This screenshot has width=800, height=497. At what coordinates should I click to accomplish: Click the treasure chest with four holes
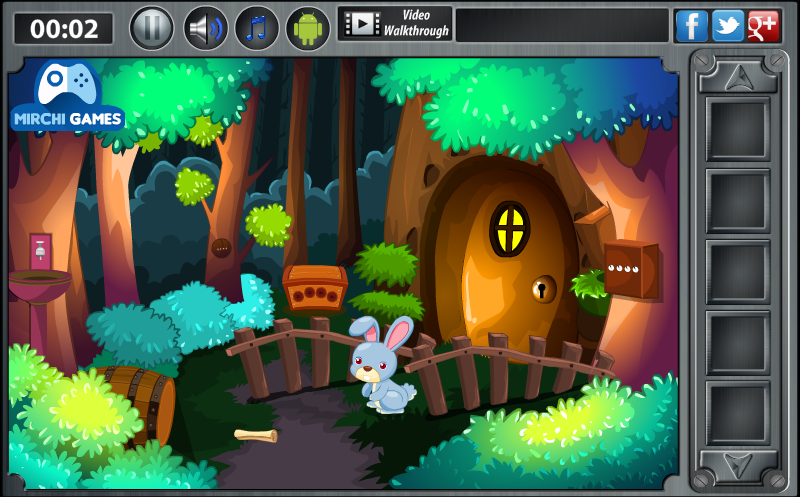coord(315,288)
